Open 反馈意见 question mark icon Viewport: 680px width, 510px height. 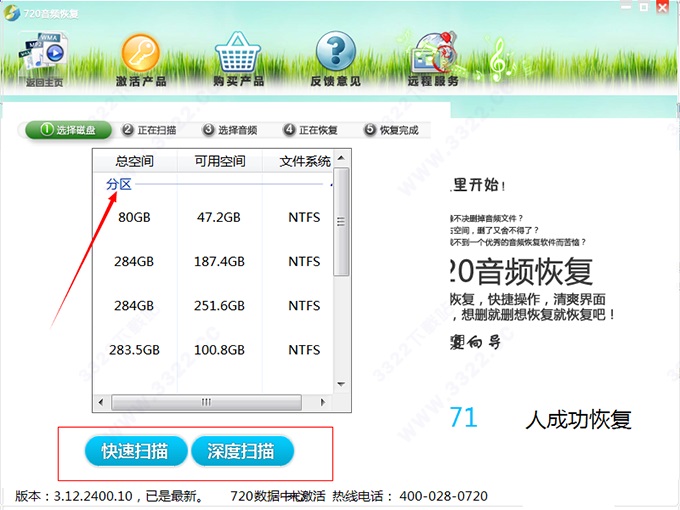[x=336, y=56]
